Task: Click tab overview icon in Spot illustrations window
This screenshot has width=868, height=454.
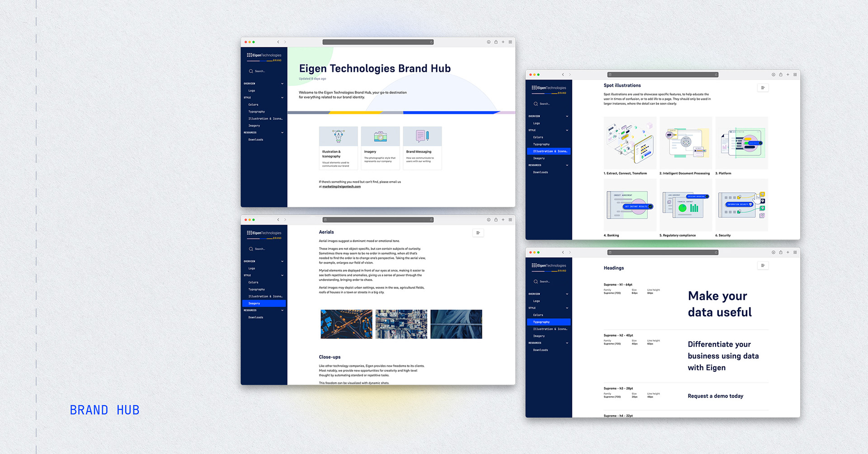Action: click(795, 75)
